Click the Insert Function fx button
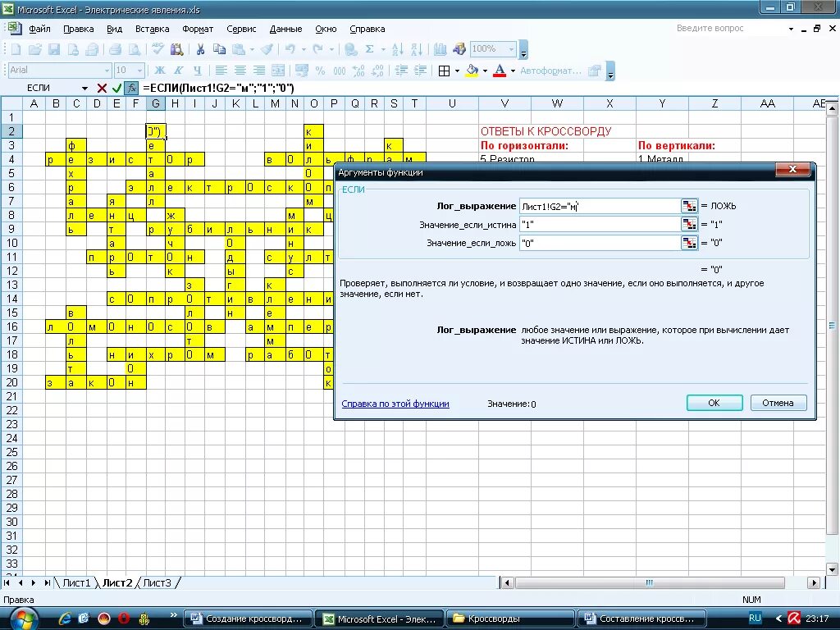The height and width of the screenshot is (630, 840). click(131, 88)
